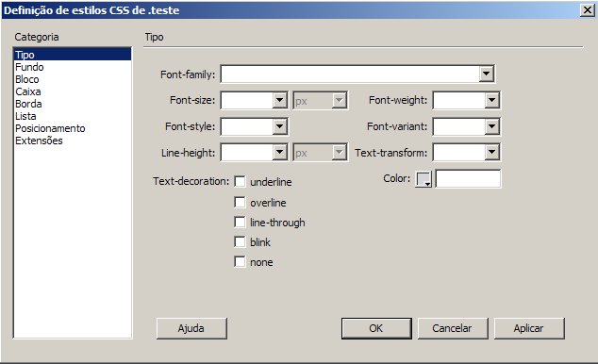Open the Text-transform dropdown

pyautogui.click(x=492, y=153)
